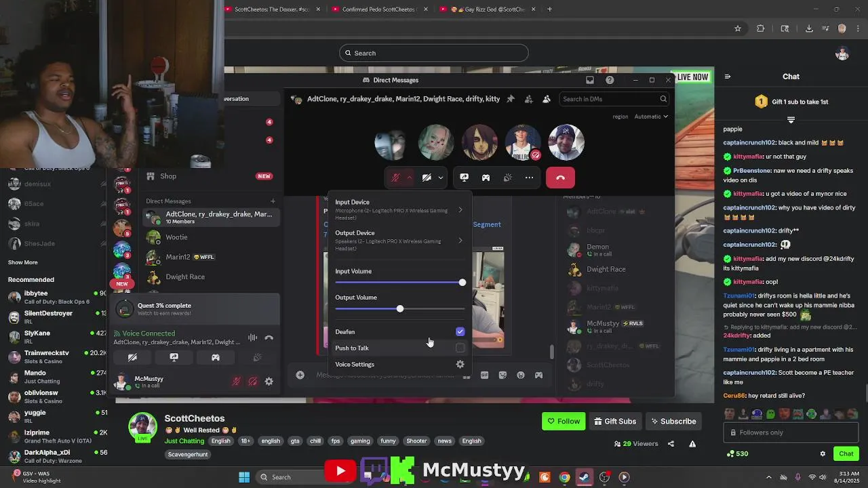
Task: Click Show More in Twitch sidebar
Action: [23, 262]
